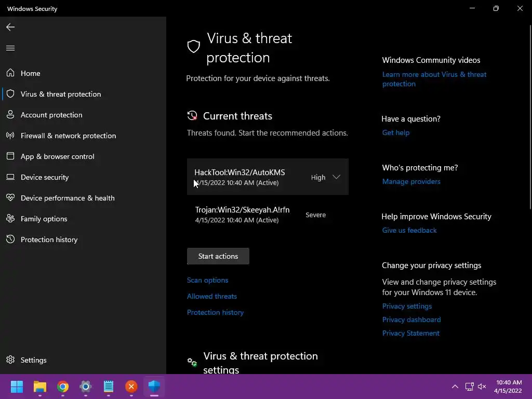Open File Explorer from taskbar
The image size is (532, 399).
[39, 387]
